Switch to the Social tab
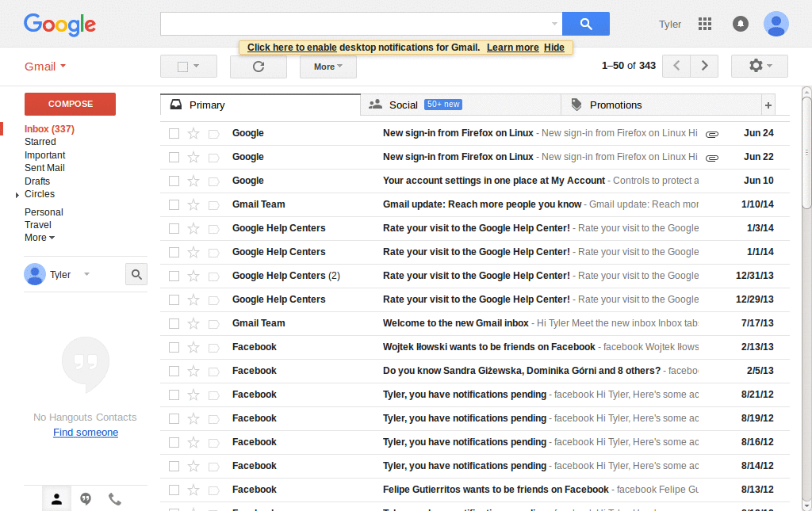Image resolution: width=812 pixels, height=511 pixels. click(461, 105)
